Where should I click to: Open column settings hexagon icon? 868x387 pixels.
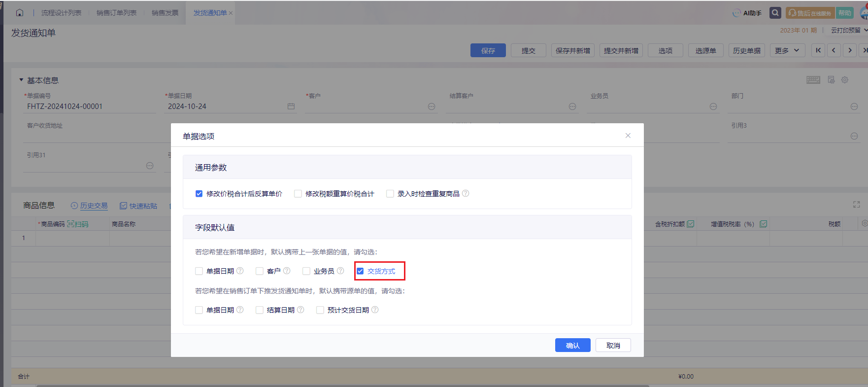click(864, 223)
